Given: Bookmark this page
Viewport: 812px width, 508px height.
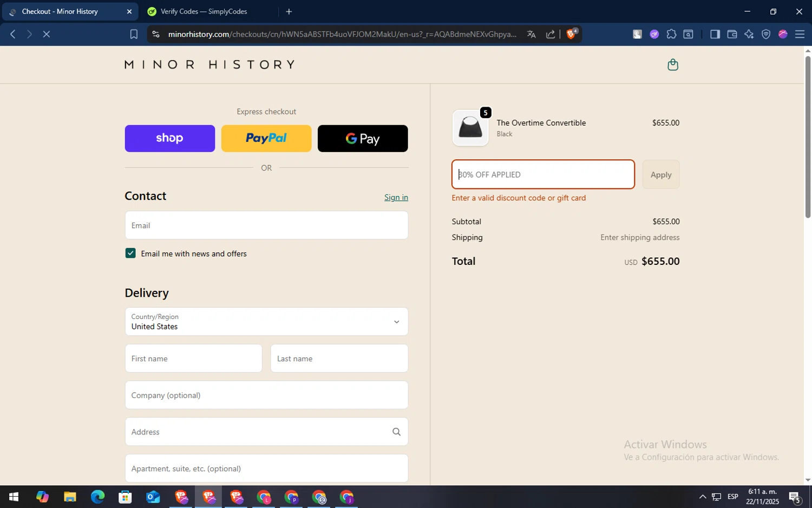Looking at the screenshot, I should tap(134, 34).
